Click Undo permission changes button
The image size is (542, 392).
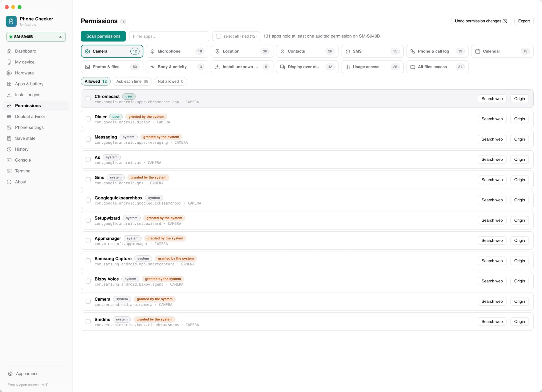point(481,21)
